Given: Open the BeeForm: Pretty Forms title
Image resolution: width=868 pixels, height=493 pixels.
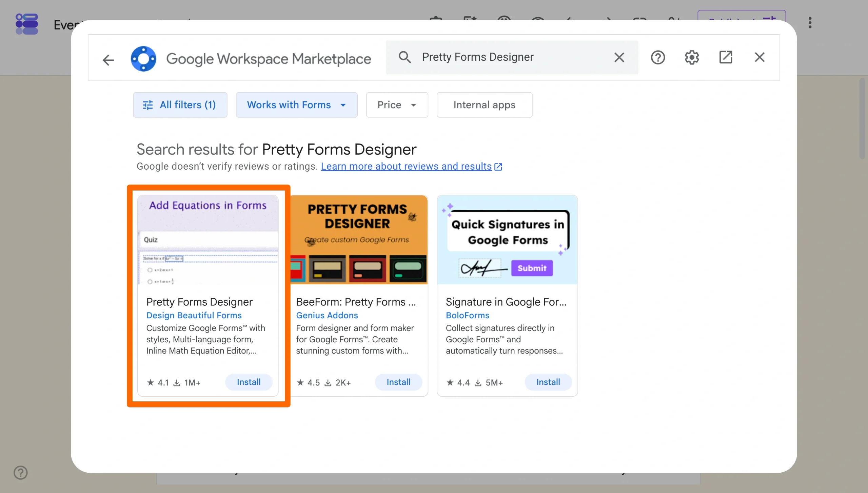Looking at the screenshot, I should [x=356, y=302].
